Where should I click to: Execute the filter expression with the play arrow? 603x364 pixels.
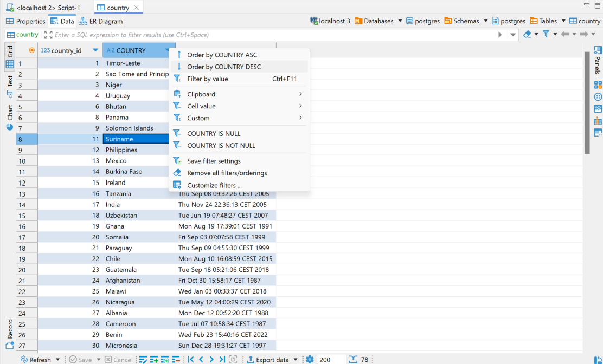[500, 34]
